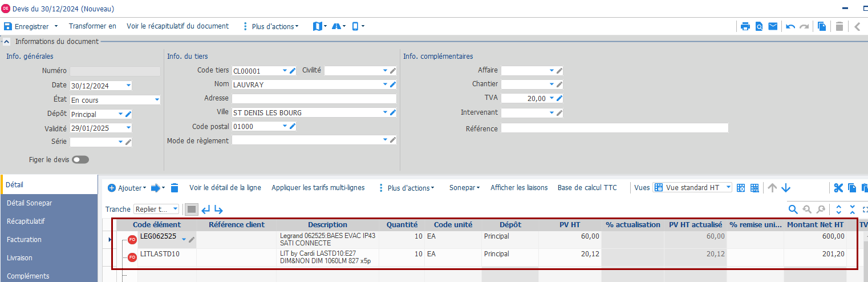Click the grid view editor icon beside view settings
This screenshot has height=282, width=868.
click(755, 188)
